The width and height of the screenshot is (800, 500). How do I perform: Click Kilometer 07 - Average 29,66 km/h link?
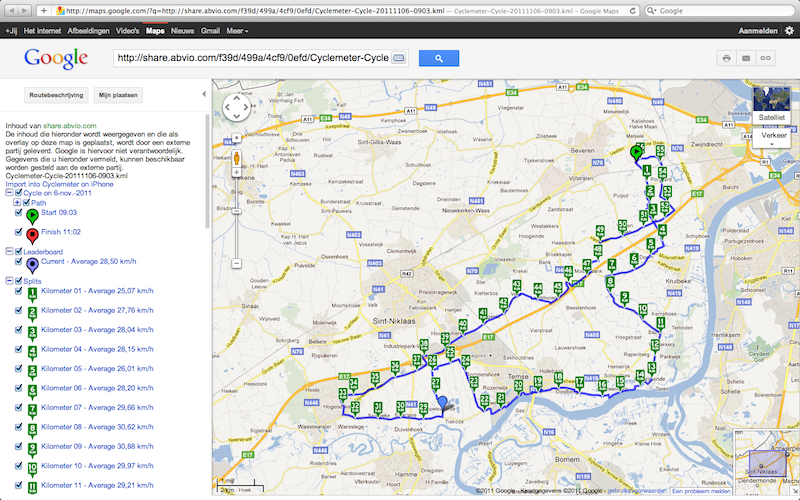click(97, 408)
